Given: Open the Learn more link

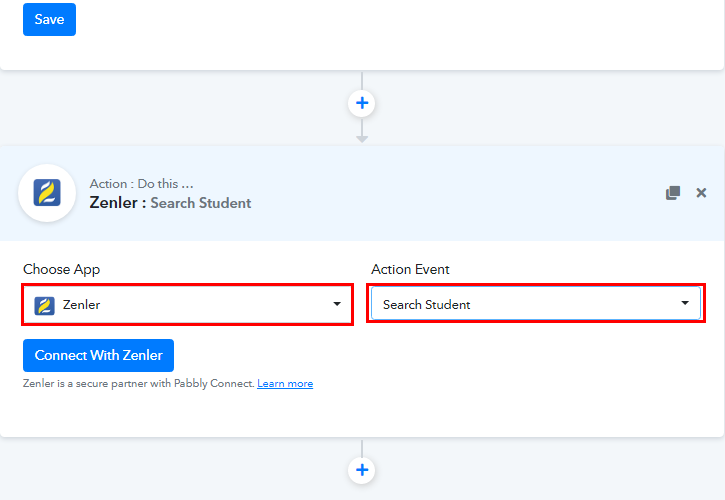Looking at the screenshot, I should (x=285, y=384).
